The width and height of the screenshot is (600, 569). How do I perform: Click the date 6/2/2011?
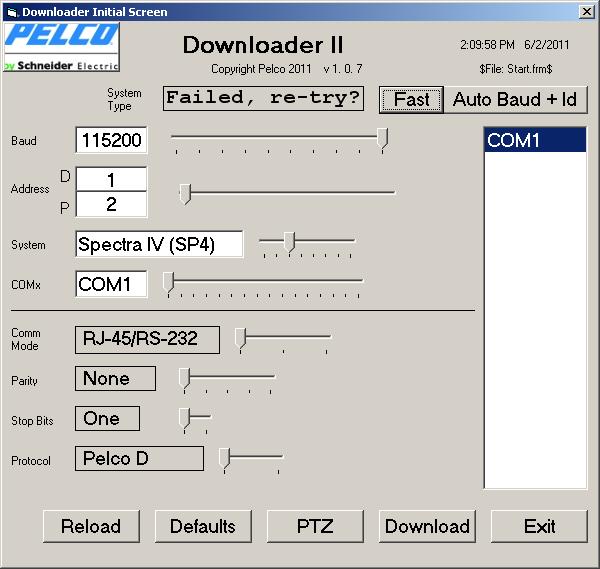547,45
